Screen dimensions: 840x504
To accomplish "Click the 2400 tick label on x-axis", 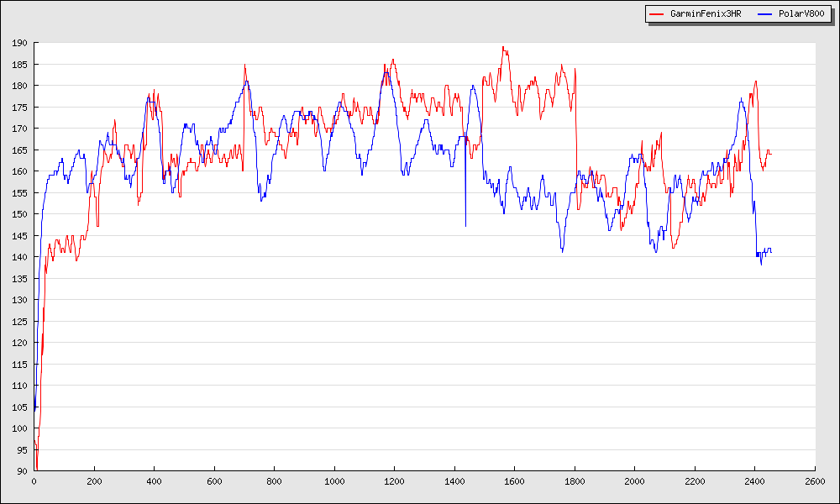I will (x=755, y=482).
